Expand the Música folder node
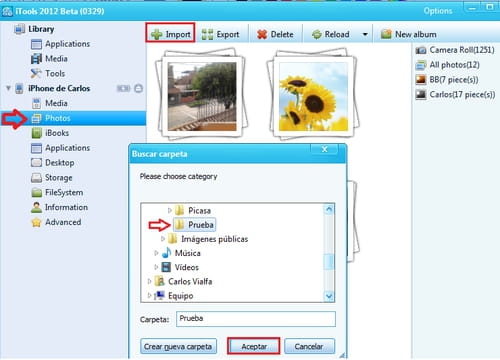Screen dimensions: 500x360 [x=156, y=253]
